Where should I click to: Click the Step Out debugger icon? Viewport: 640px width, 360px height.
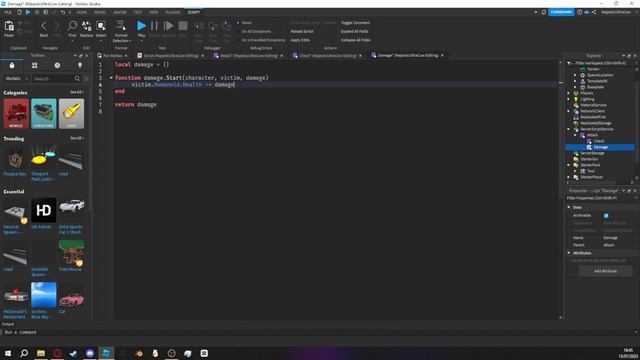coord(227,27)
